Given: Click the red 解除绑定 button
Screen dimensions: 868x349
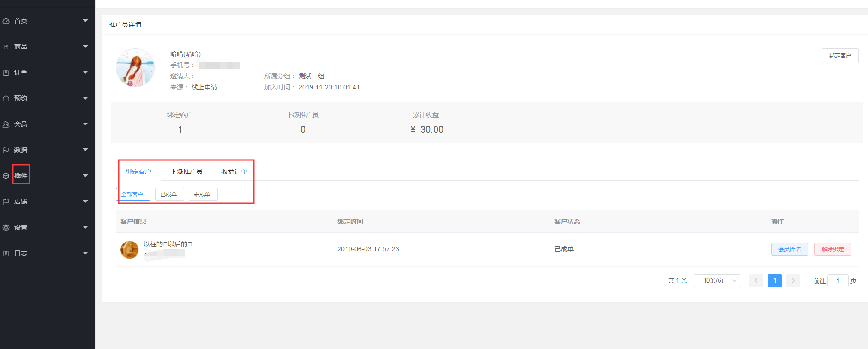Looking at the screenshot, I should pos(832,249).
